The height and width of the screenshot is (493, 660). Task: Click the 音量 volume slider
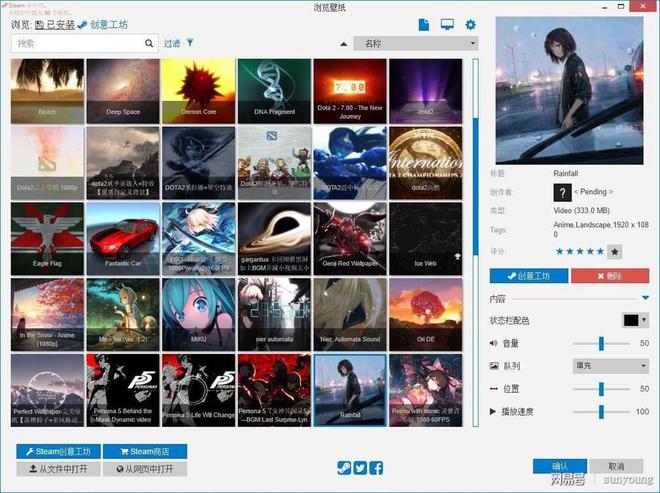pos(602,343)
